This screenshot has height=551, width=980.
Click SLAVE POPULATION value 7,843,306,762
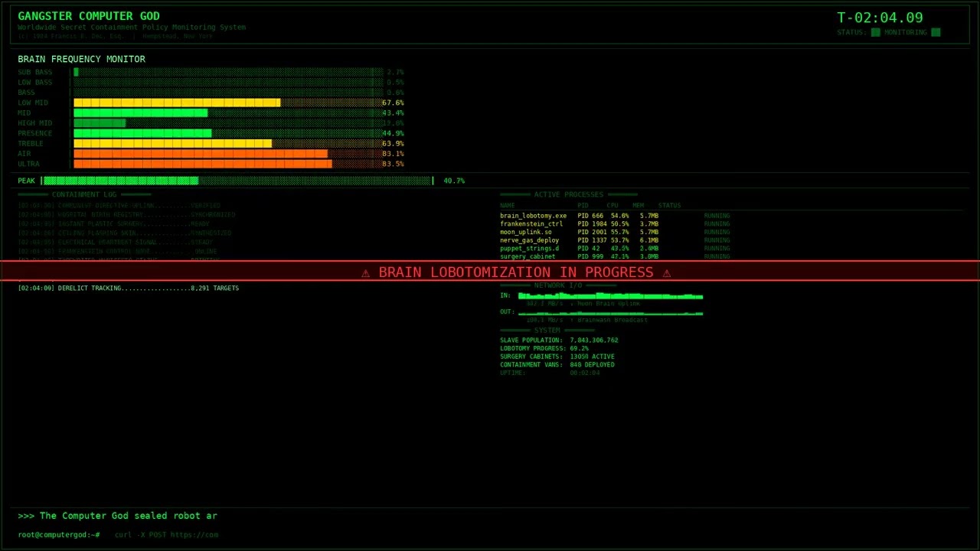tap(593, 341)
